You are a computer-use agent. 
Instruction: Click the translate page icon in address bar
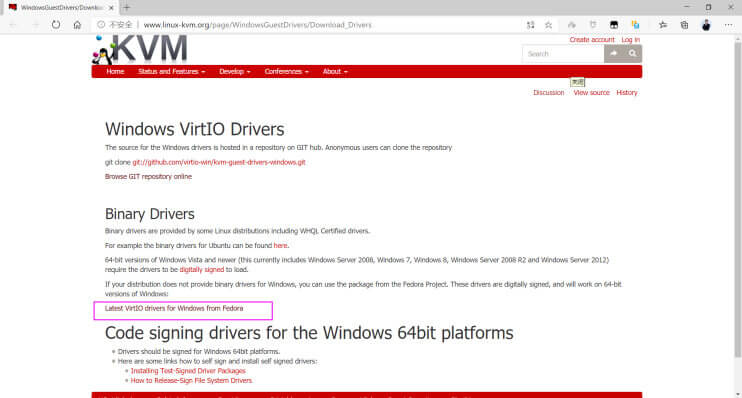click(530, 25)
